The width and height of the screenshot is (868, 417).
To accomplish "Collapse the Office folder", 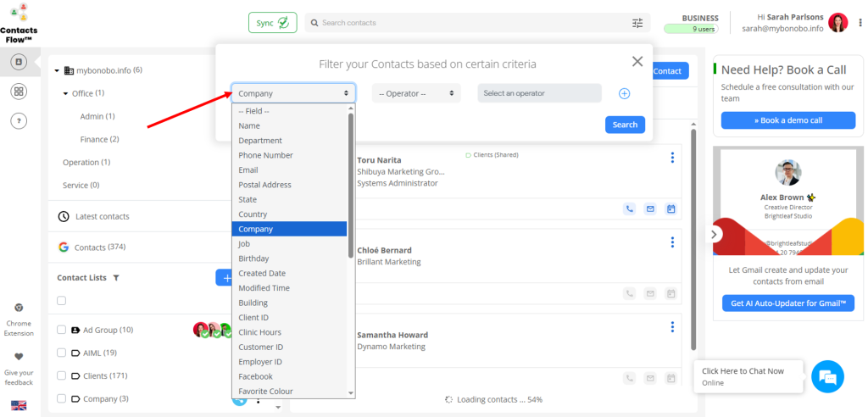I will pyautogui.click(x=65, y=93).
